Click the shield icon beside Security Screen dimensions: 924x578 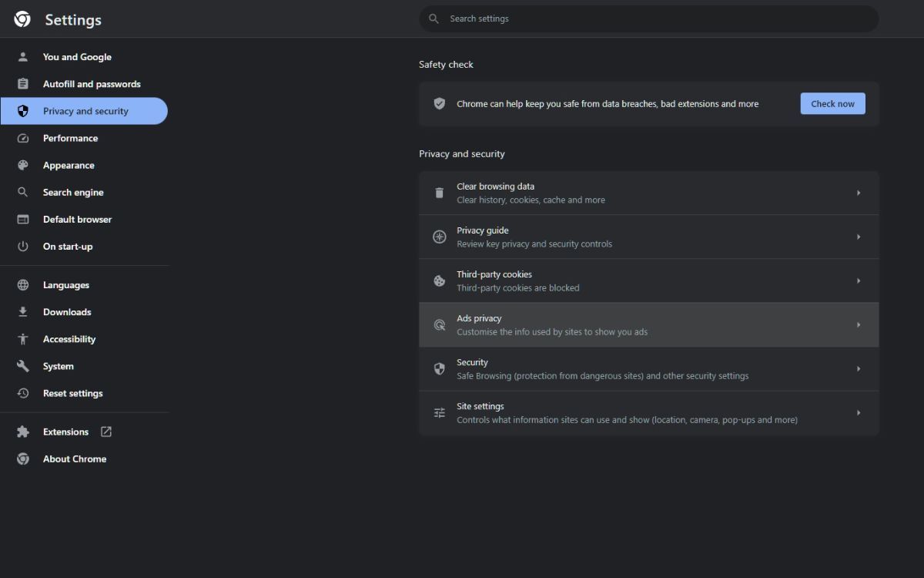pos(439,368)
